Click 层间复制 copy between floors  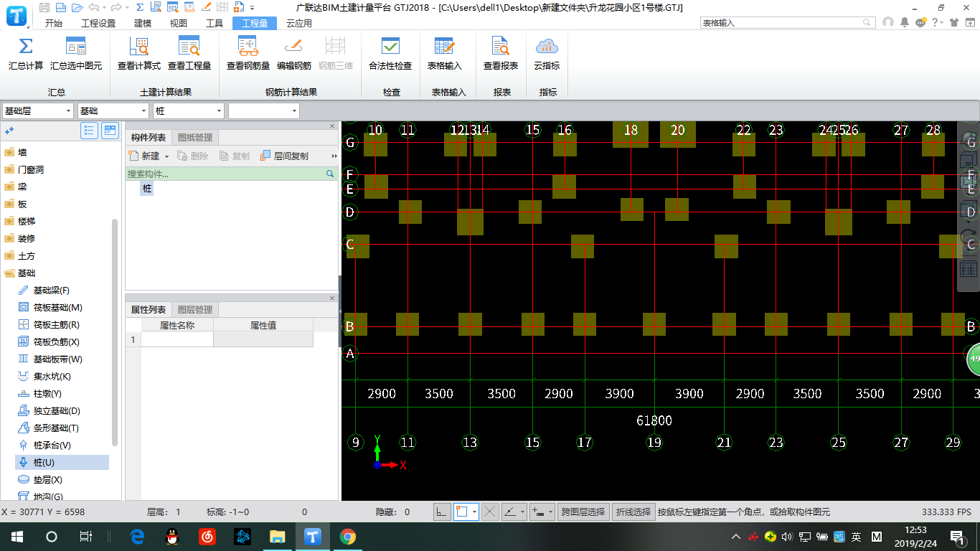pyautogui.click(x=284, y=156)
